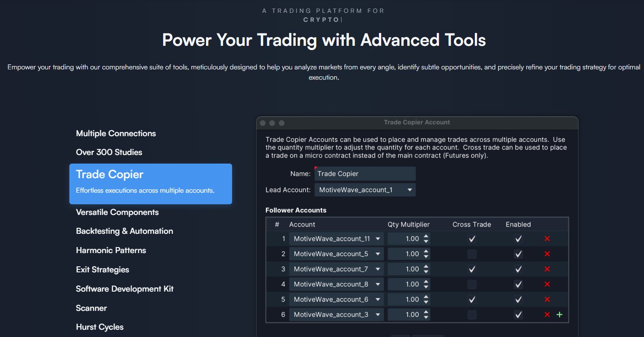Image resolution: width=644 pixels, height=337 pixels.
Task: Uncheck Cross Trade for MotiveWave_account_7
Action: coord(472,269)
